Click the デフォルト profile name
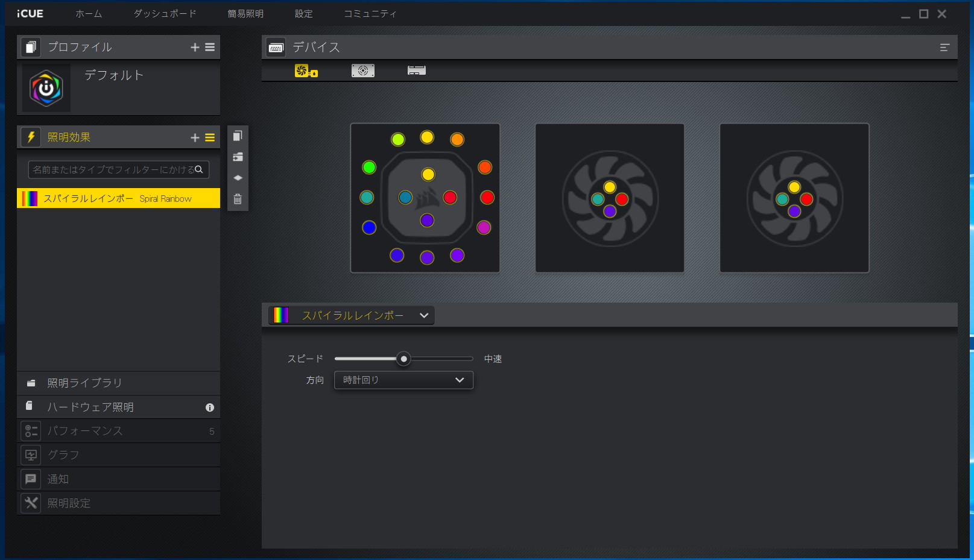This screenshot has width=974, height=560. [114, 75]
